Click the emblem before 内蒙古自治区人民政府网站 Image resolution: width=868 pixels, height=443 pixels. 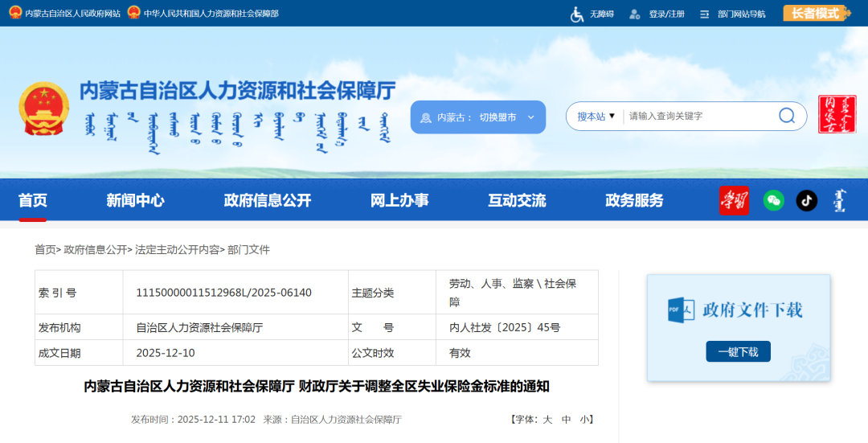pos(15,13)
